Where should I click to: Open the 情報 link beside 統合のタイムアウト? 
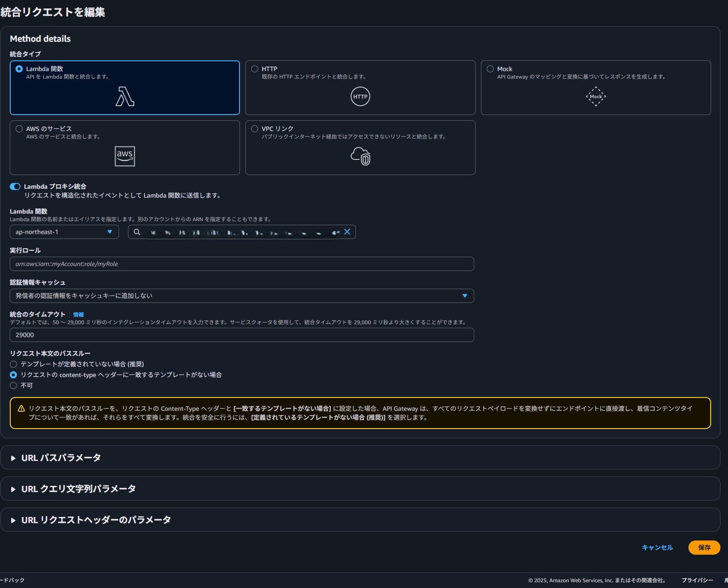coord(78,314)
